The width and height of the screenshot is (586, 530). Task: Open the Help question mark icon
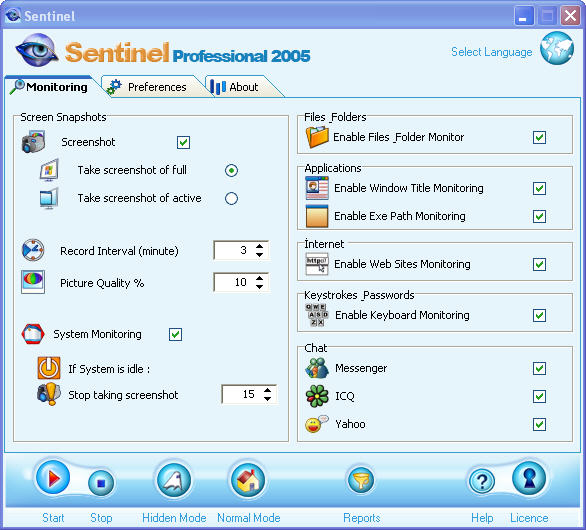(x=482, y=481)
